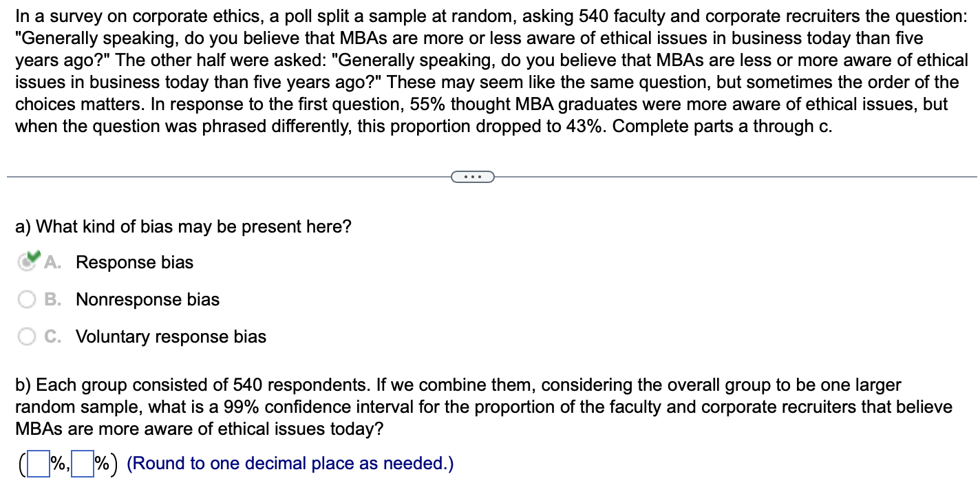Image resolution: width=980 pixels, height=494 pixels.
Task: Select radio button C for Voluntary response bias
Action: coord(28,336)
